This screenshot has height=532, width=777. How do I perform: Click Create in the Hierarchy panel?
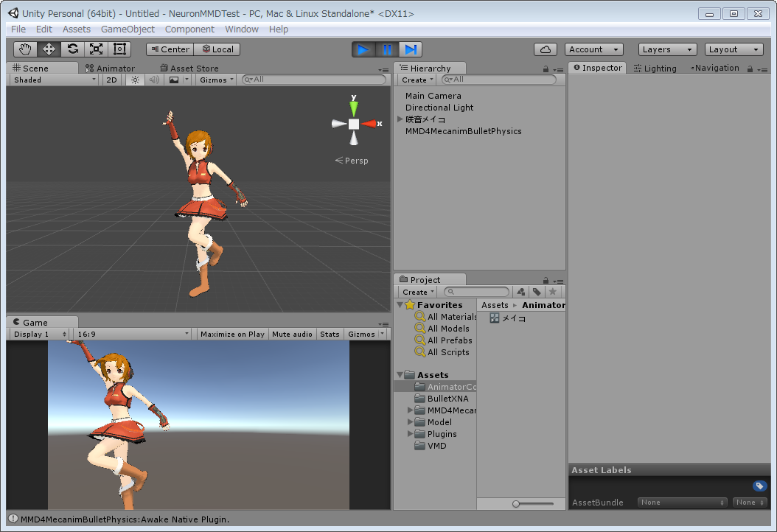coord(416,80)
